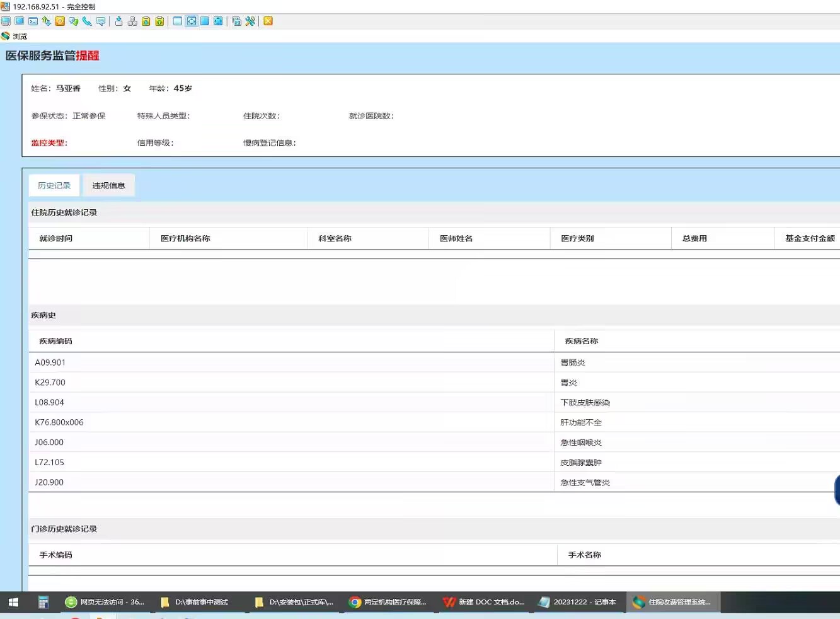Open the wrench and screwdriver options icon

(250, 21)
